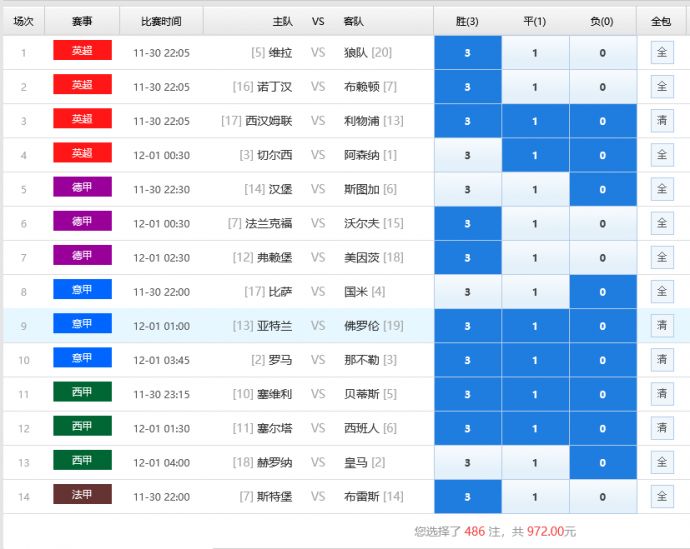Select all outcomes for match 4 (全)
690x549 pixels.
(x=662, y=155)
